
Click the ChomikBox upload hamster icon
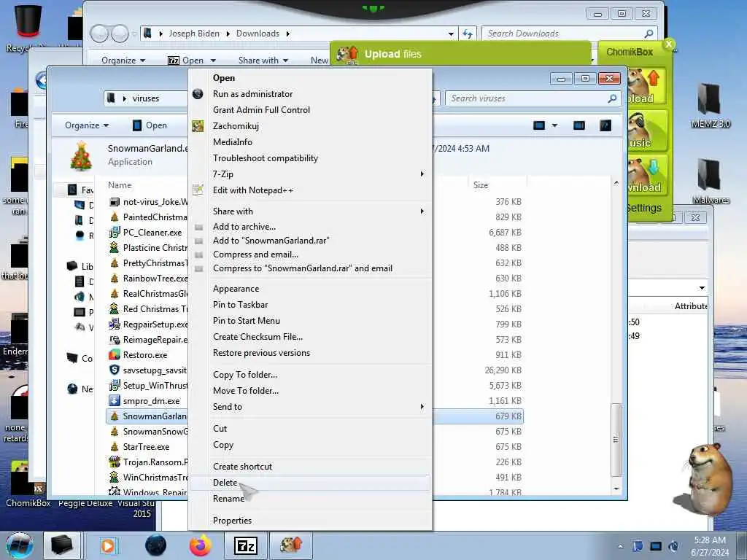point(646,87)
